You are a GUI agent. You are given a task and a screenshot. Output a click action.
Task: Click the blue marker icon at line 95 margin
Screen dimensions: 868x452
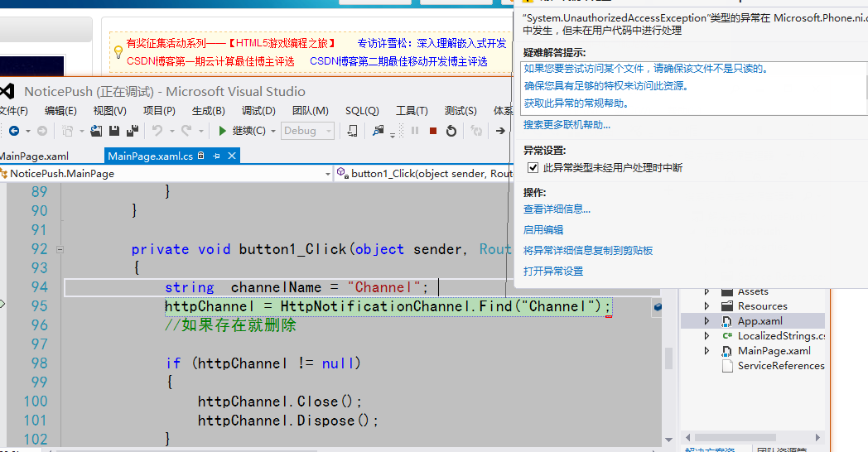(x=657, y=306)
